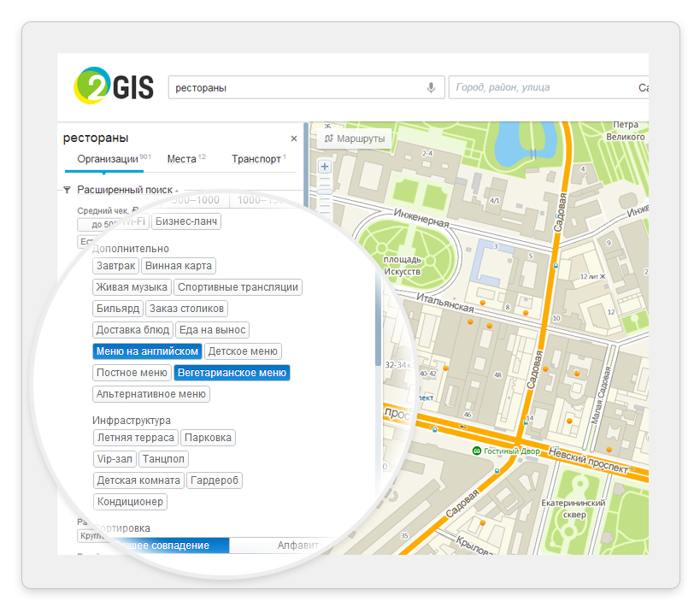Enable the Еда на вынос filter
Viewport: 700px width, 613px height.
pos(213,330)
